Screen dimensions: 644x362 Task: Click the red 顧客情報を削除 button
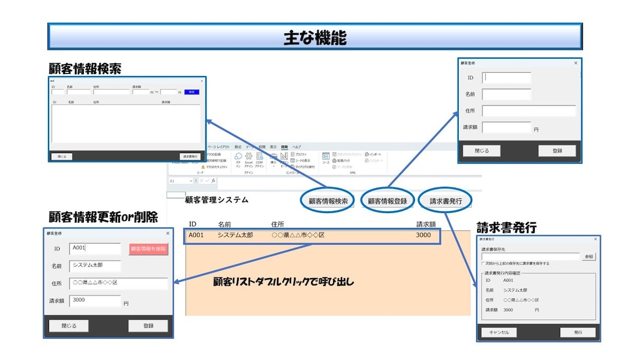pos(148,249)
